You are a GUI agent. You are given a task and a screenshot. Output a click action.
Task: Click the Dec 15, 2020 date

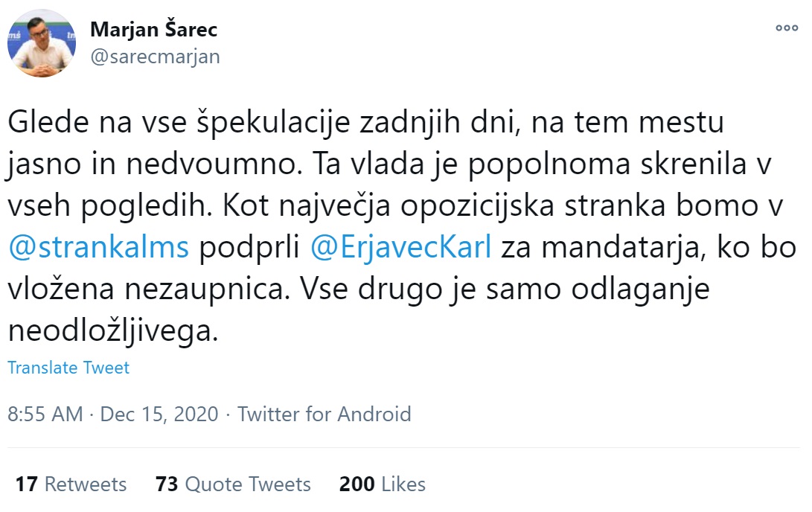[159, 414]
